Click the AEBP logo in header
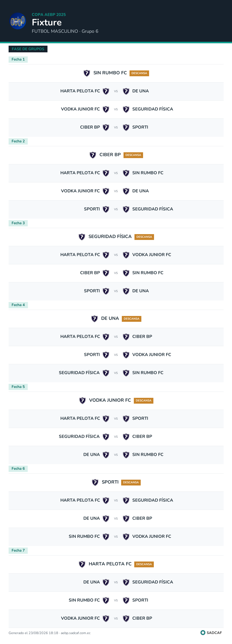 coord(17,21)
